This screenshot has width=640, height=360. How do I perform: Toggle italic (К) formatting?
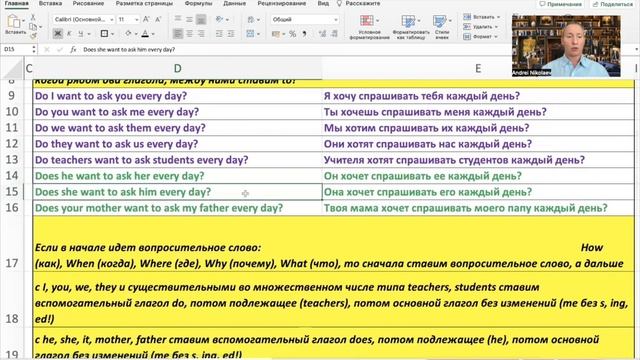69,33
